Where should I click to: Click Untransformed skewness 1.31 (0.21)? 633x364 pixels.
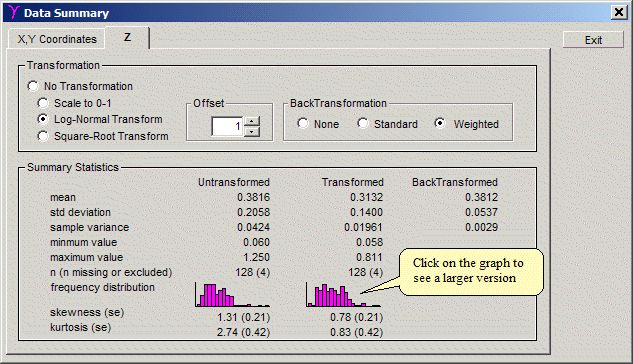click(243, 318)
